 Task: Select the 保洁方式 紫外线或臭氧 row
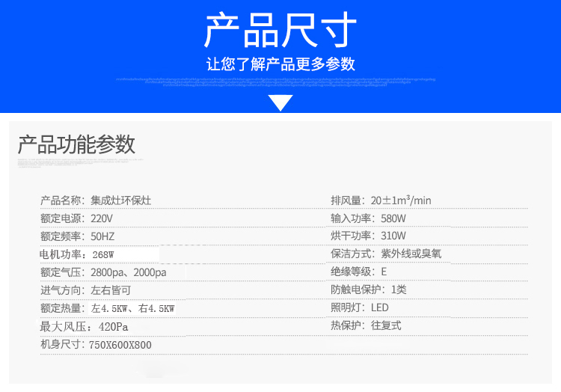(386, 254)
